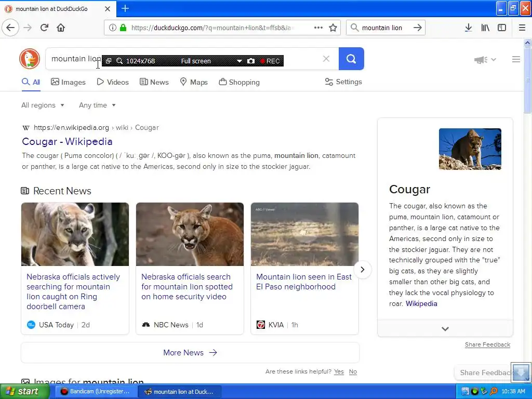Switch to the Shopping tab
Image resolution: width=532 pixels, height=399 pixels.
tap(239, 82)
